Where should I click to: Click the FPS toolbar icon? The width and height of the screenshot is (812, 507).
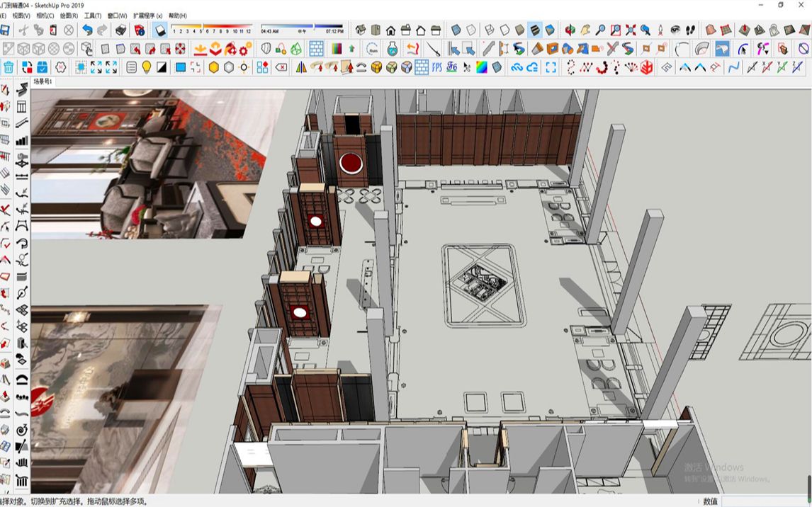(436, 69)
